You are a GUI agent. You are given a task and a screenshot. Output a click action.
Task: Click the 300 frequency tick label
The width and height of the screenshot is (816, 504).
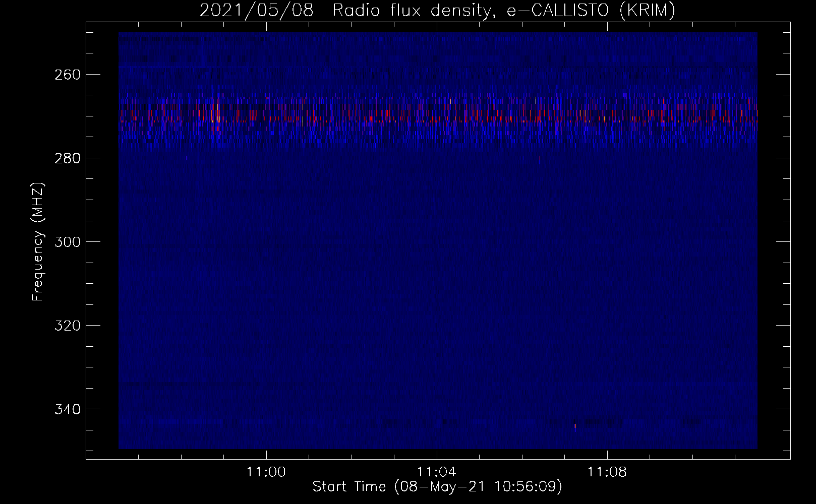68,242
